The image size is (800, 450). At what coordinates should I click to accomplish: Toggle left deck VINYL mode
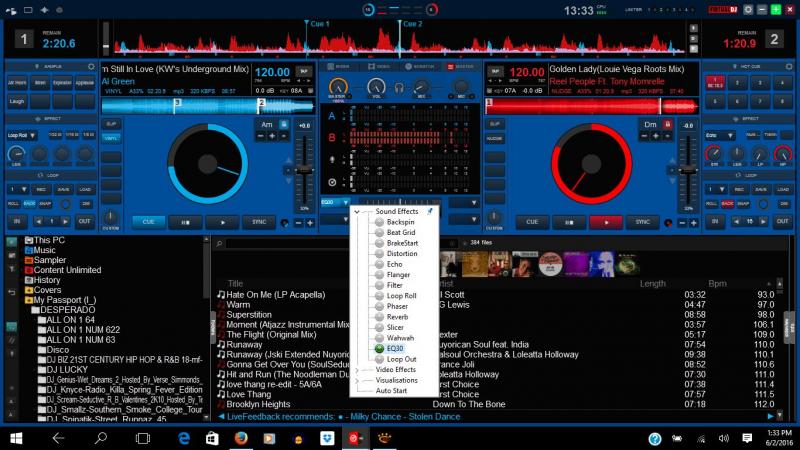click(111, 138)
